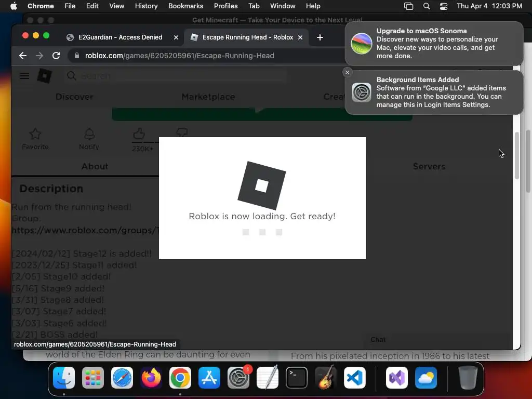Viewport: 532px width, 399px height.
Task: Open Visual Studio Code from the Dock
Action: (x=354, y=378)
